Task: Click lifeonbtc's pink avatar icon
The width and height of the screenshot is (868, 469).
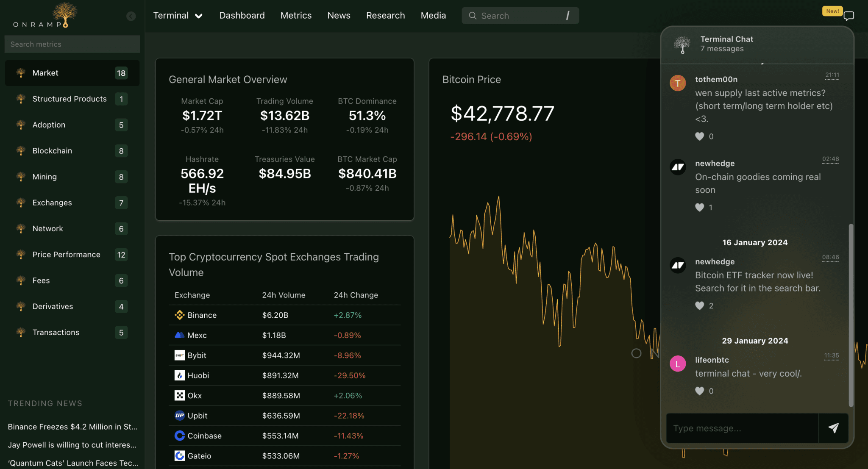Action: click(x=678, y=364)
